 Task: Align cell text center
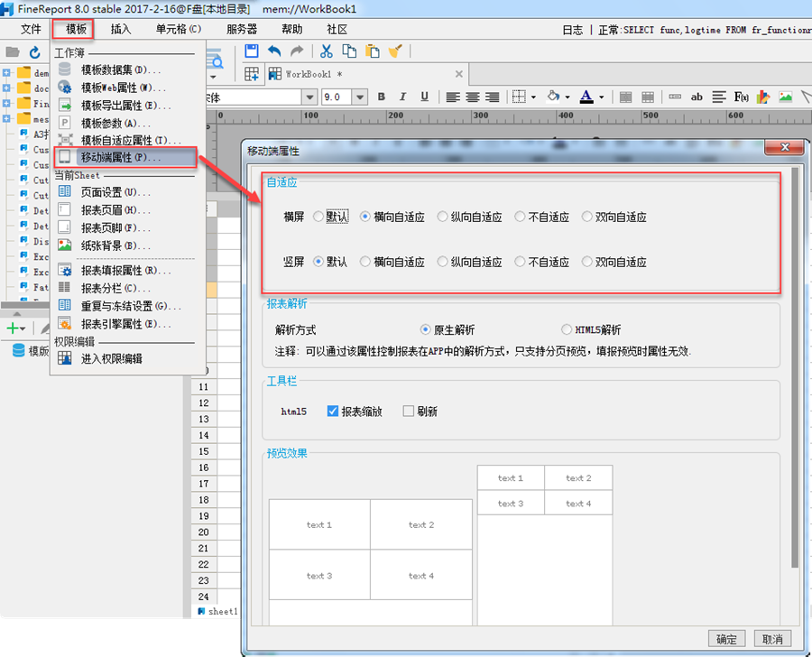click(x=472, y=97)
